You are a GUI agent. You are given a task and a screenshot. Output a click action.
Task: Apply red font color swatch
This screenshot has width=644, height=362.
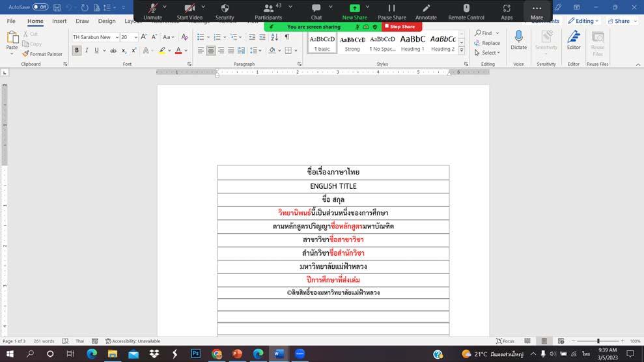pyautogui.click(x=178, y=51)
